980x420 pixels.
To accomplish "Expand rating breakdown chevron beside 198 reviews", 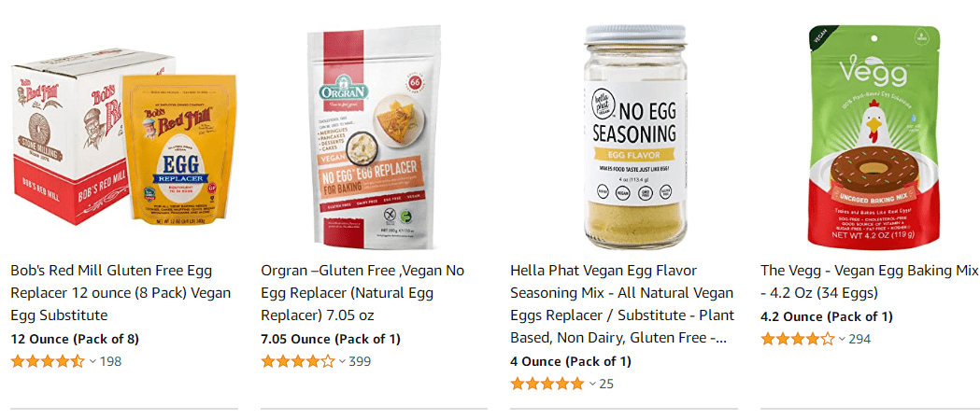I will pyautogui.click(x=92, y=361).
